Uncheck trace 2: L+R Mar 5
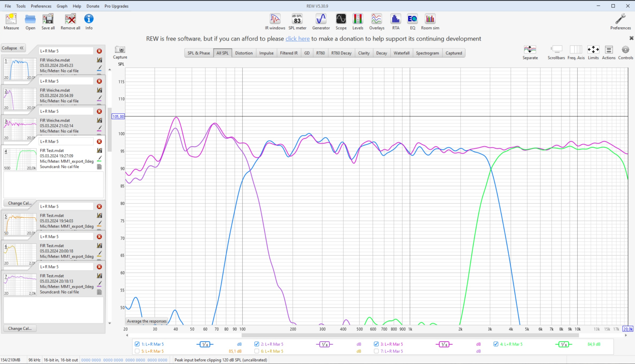 [257, 344]
